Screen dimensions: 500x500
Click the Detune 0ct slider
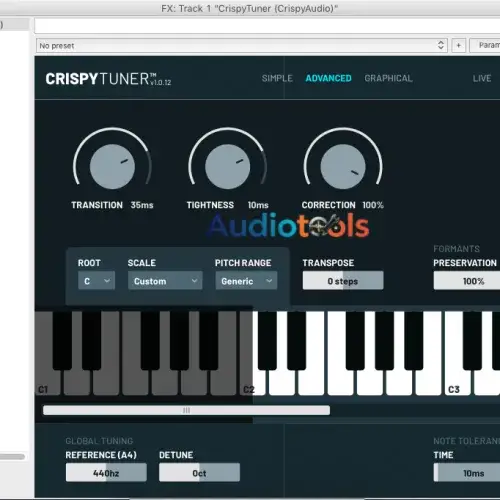pos(199,473)
